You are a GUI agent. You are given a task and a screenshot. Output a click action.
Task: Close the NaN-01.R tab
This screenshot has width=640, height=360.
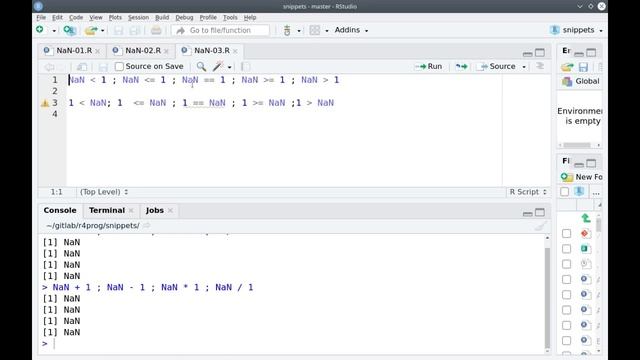(x=98, y=51)
